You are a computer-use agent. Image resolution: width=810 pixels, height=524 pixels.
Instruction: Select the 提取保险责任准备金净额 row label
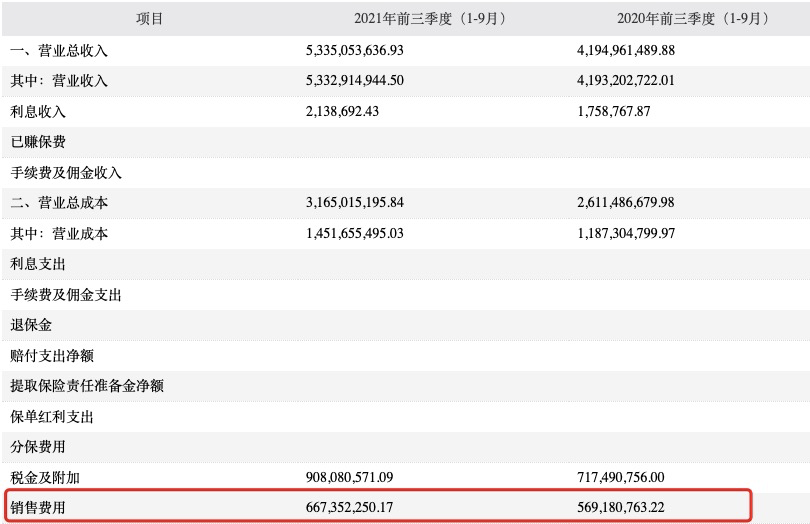(x=87, y=386)
